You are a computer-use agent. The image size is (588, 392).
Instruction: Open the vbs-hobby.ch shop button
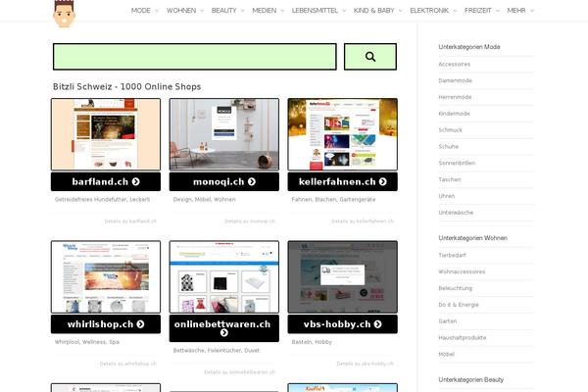tap(342, 324)
